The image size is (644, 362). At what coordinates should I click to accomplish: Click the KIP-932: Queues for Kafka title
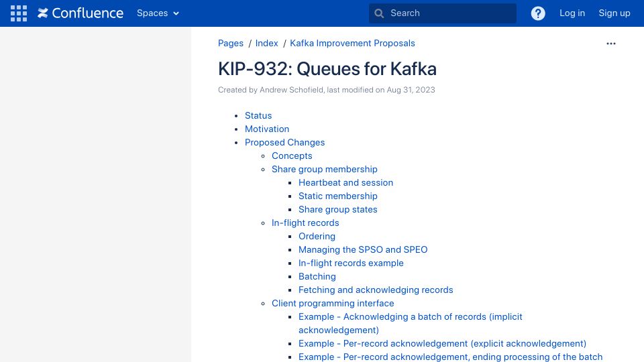click(x=327, y=68)
